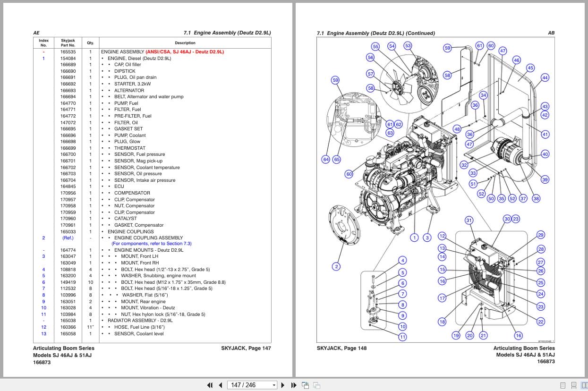588x391 pixels.
Task: Select callout balloon 1 under the engine
Action: click(x=415, y=237)
